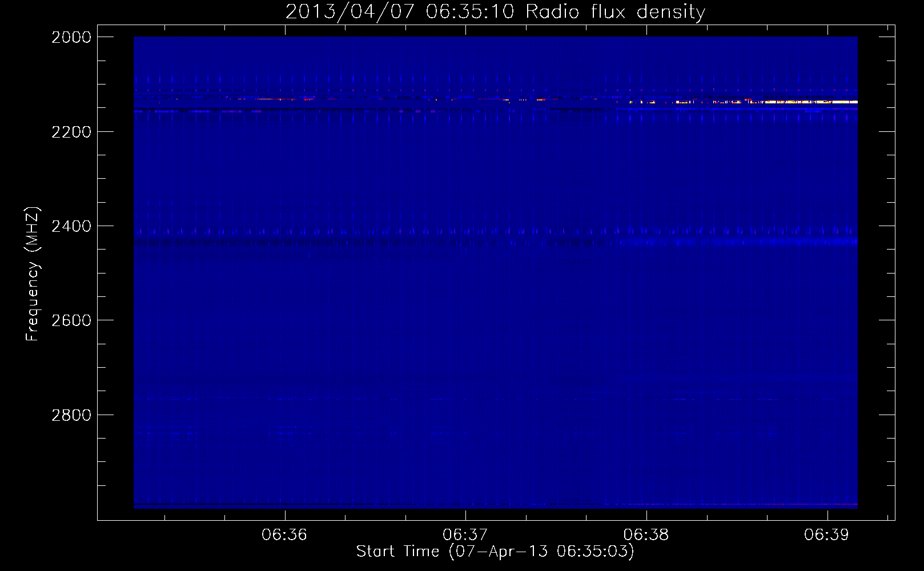The image size is (924, 571).
Task: Click the 2400 frequency axis label
Action: (71, 227)
